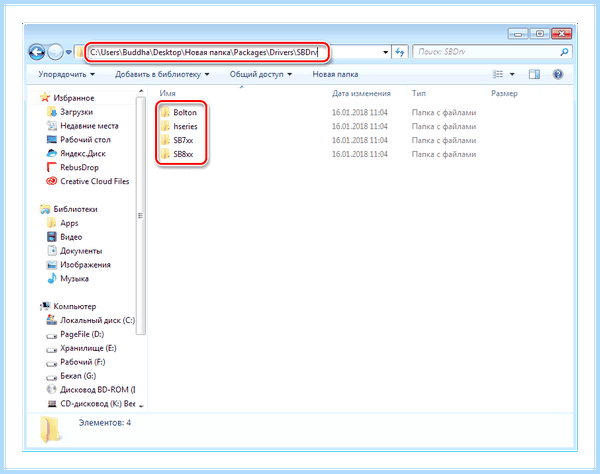
Task: Open Яндекс.Диск in the sidebar
Action: [x=83, y=153]
